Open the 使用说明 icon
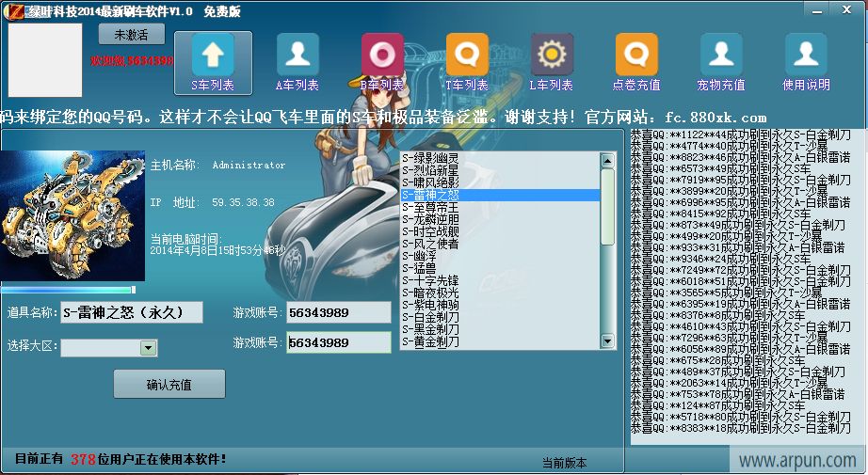This screenshot has height=475, width=868. (806, 62)
